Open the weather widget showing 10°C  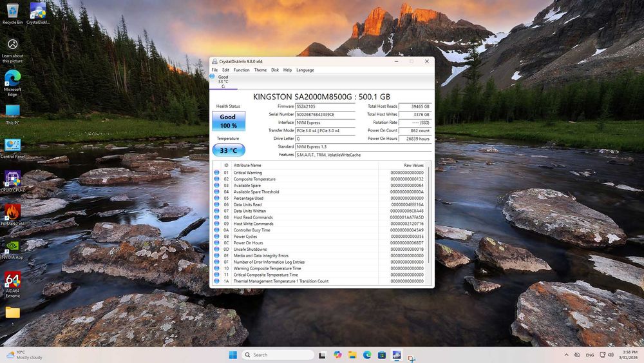pos(24,355)
